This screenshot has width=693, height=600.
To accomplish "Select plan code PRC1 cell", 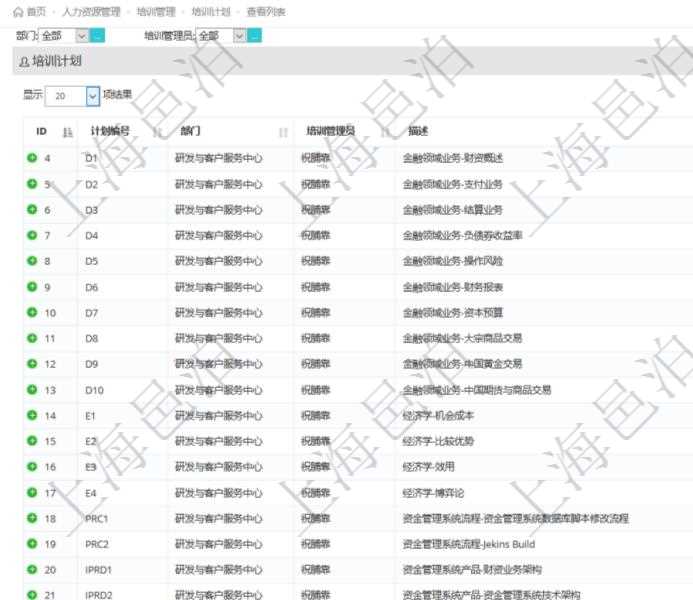I will click(96, 518).
